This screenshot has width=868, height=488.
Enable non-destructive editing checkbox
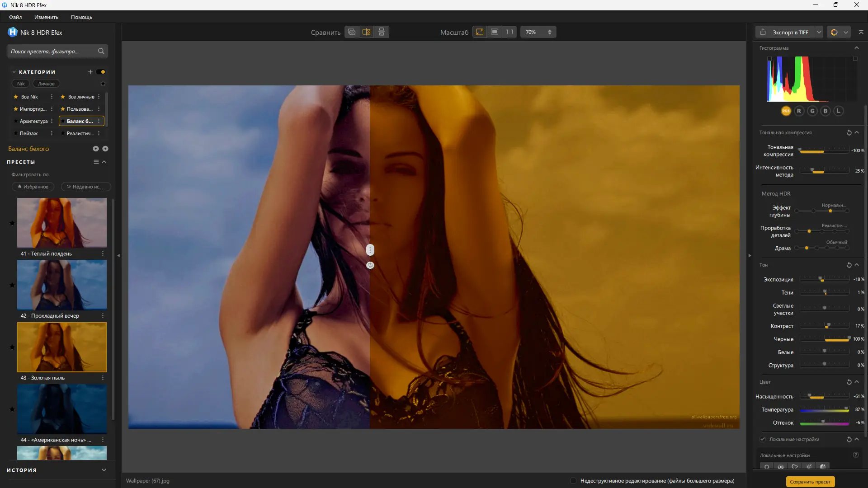tap(573, 481)
